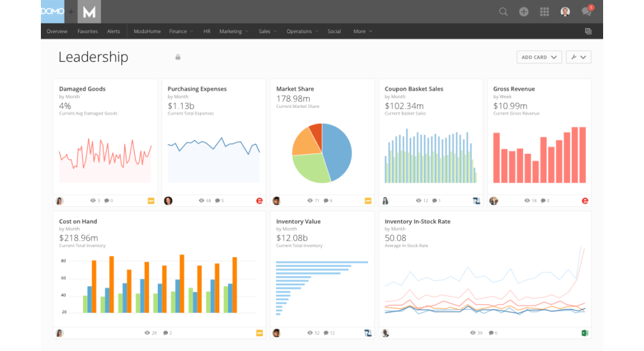This screenshot has height=351, width=644.
Task: Click the Excel source icon on Inventory In-Stock Rate
Action: tap(585, 333)
